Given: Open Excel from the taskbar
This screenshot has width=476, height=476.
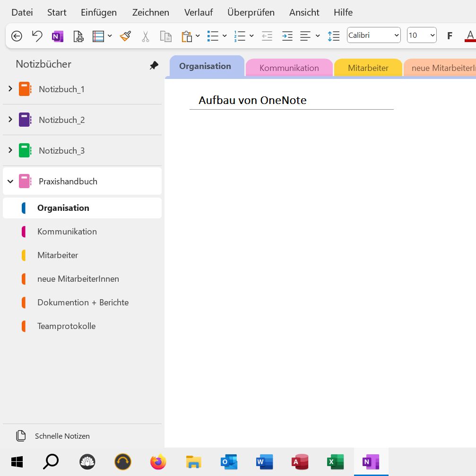Looking at the screenshot, I should tap(336, 462).
